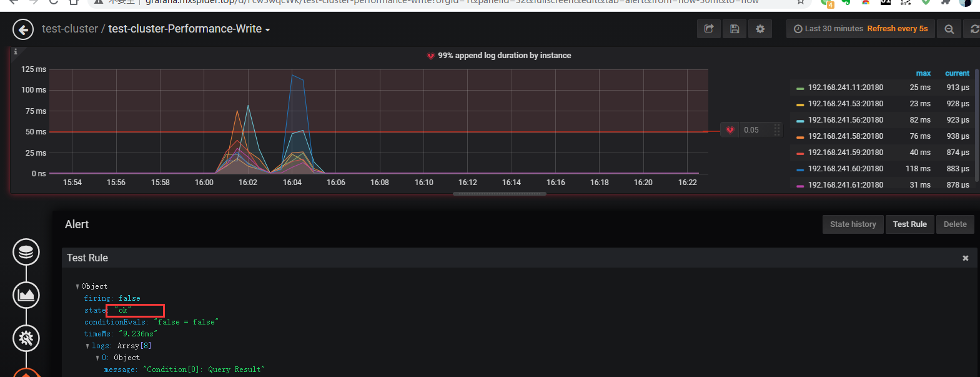Open color picker for green 192.168.241.11 swatch

pyautogui.click(x=800, y=89)
